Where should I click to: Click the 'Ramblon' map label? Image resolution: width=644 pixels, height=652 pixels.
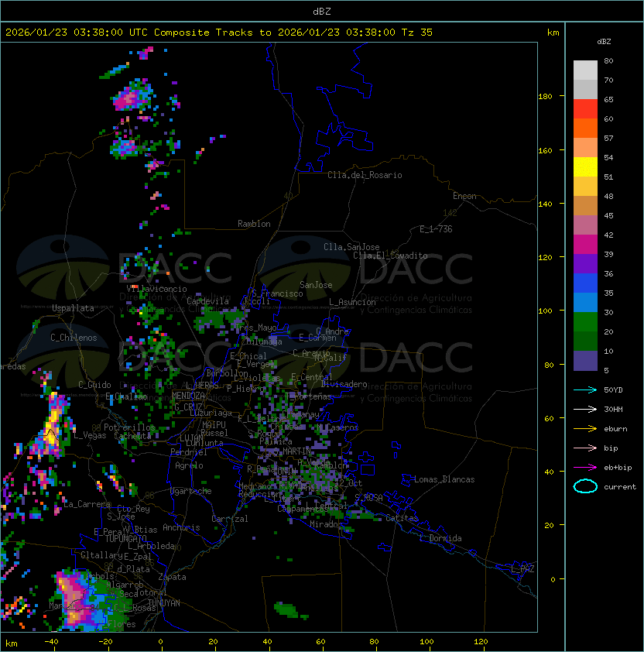click(254, 224)
